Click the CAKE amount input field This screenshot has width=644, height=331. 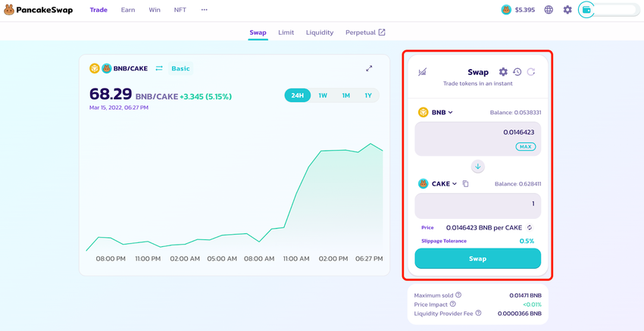477,206
